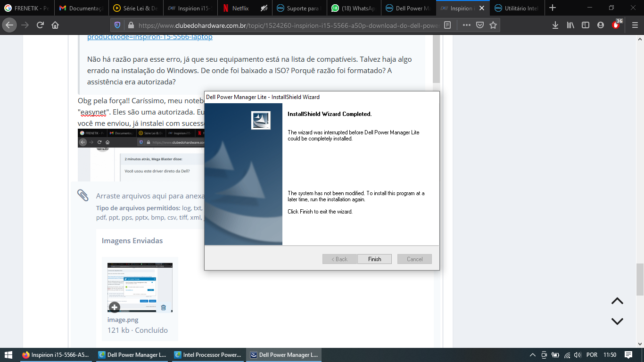644x362 pixels.
Task: Switch to the Gmail Documentação tab
Action: pyautogui.click(x=82, y=8)
